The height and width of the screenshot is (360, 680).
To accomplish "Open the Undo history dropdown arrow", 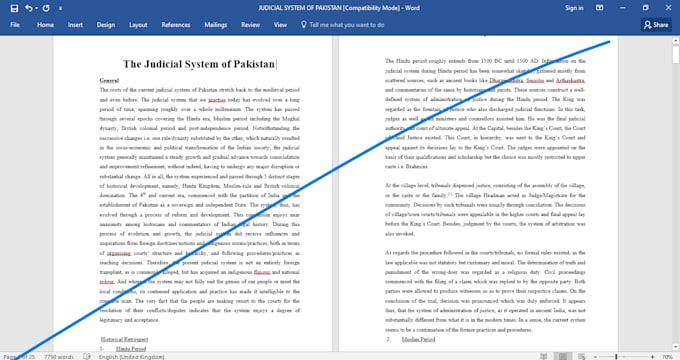I will pyautogui.click(x=36, y=8).
